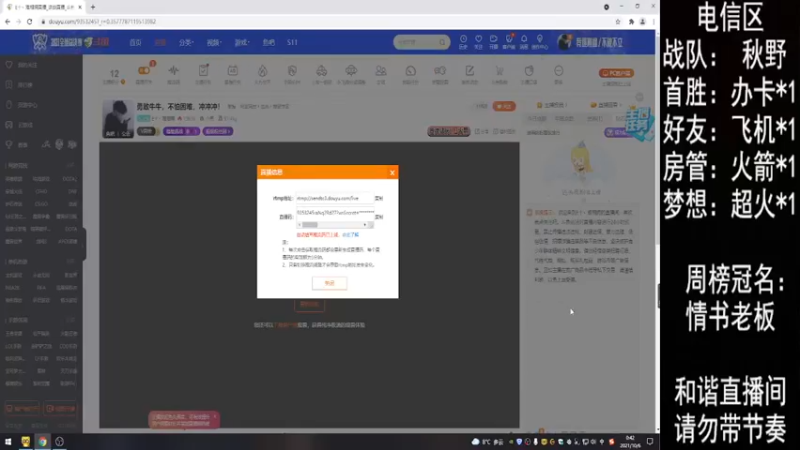The width and height of the screenshot is (800, 450).
Task: Open a new browser tab
Action: coord(93,7)
